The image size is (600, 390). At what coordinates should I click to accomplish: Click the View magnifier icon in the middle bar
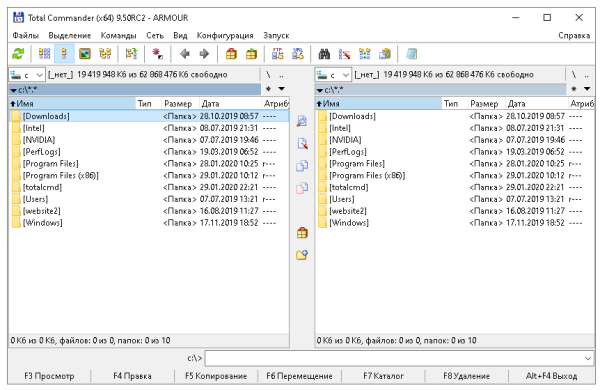point(302,121)
